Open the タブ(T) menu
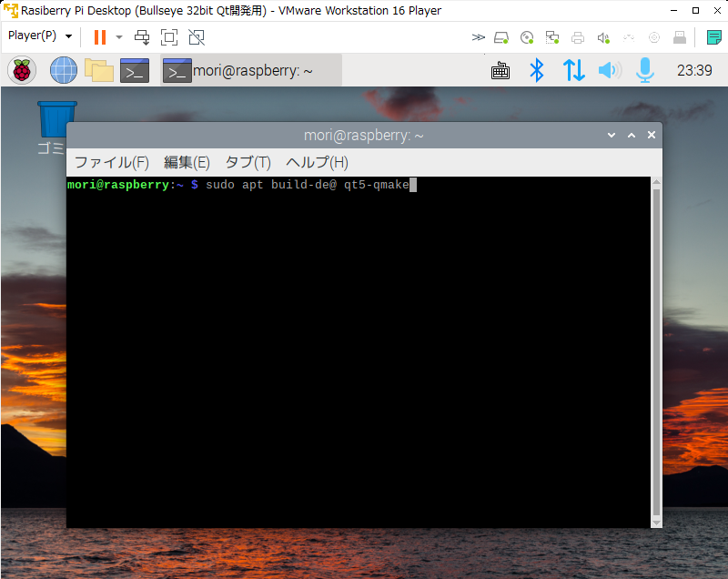 248,163
